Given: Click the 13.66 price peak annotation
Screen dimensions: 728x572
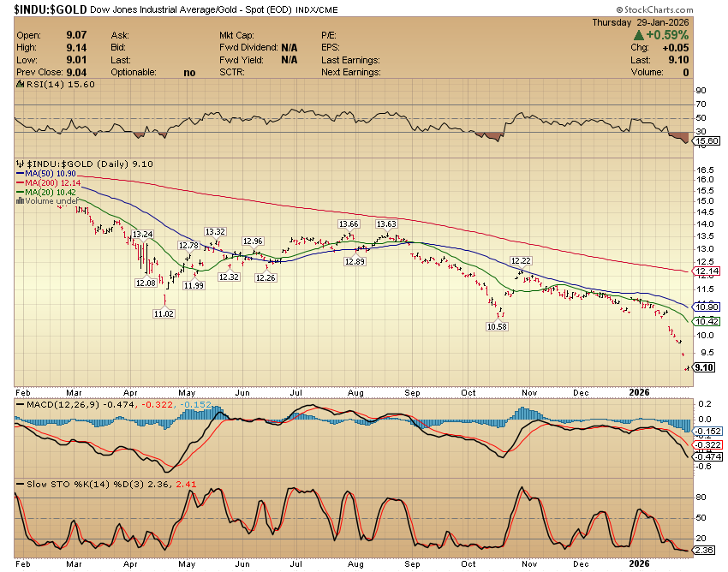Looking at the screenshot, I should pos(348,223).
